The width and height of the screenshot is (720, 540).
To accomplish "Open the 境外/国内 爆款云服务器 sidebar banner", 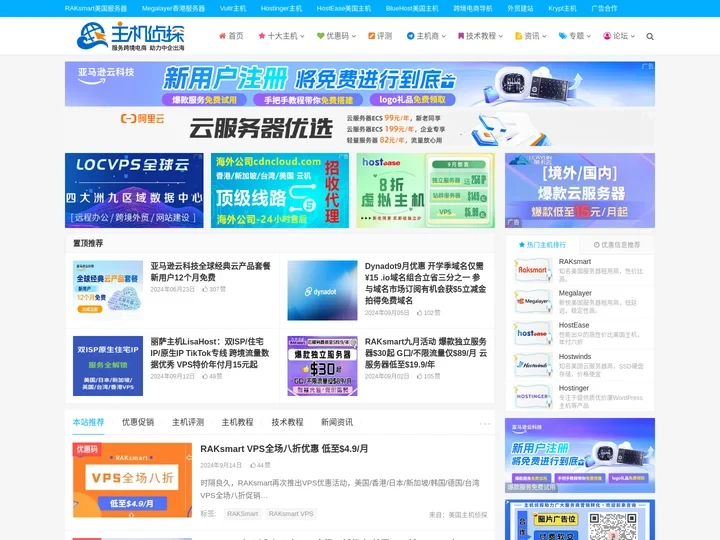I will 580,190.
